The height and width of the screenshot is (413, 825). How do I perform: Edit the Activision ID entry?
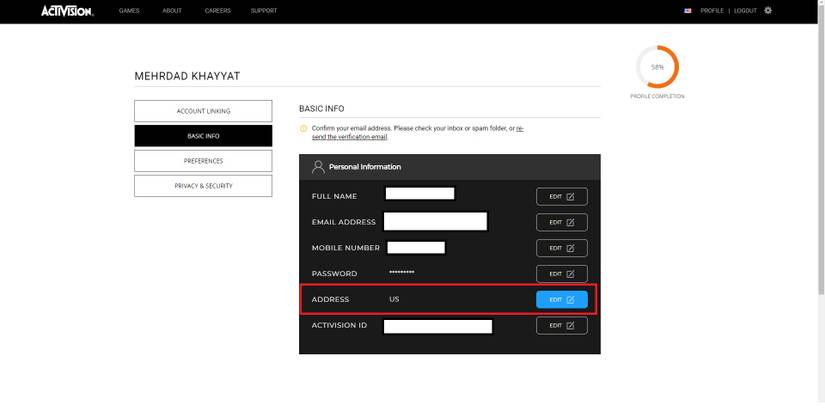(561, 325)
